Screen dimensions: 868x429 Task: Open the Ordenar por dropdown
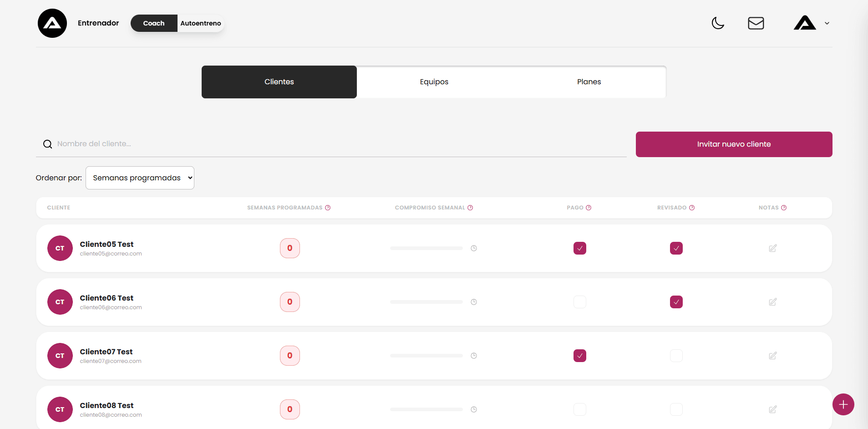(140, 178)
